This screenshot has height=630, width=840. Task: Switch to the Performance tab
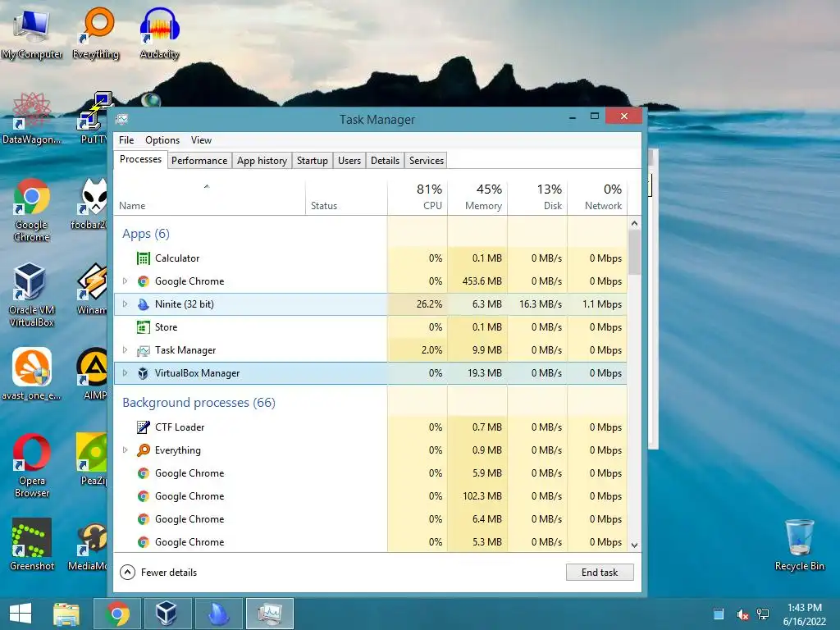(x=199, y=161)
